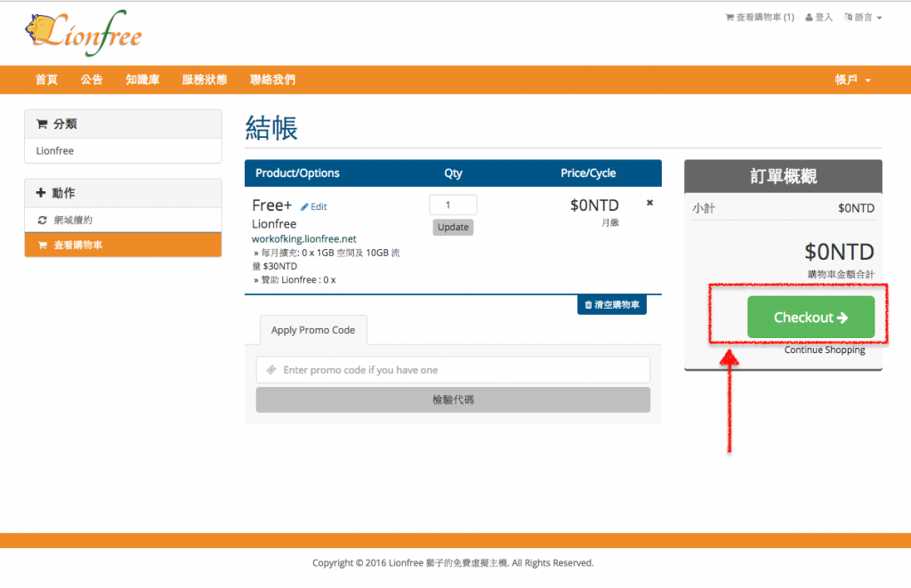Edit the Free+ product
This screenshot has width=911, height=588.
314,207
